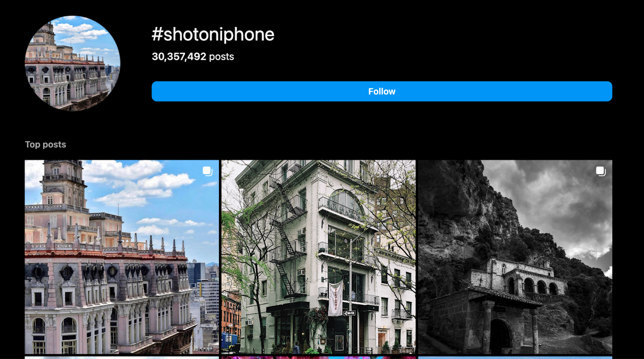Click the Top posts heading
Screen dimensions: 644x359
(x=45, y=144)
